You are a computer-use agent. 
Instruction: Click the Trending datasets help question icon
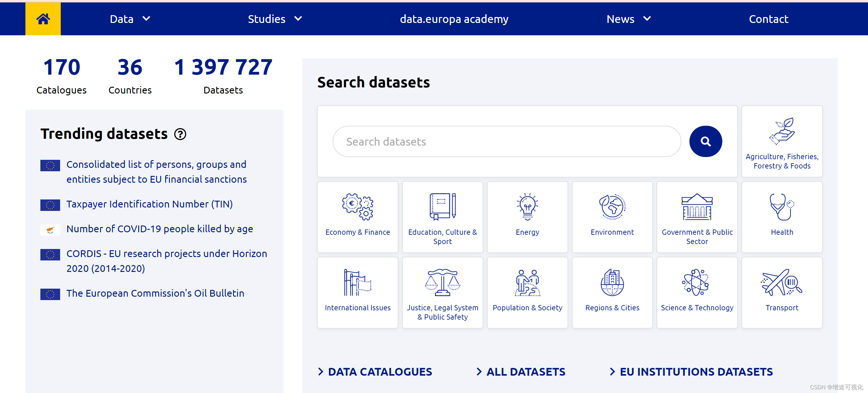click(x=180, y=134)
